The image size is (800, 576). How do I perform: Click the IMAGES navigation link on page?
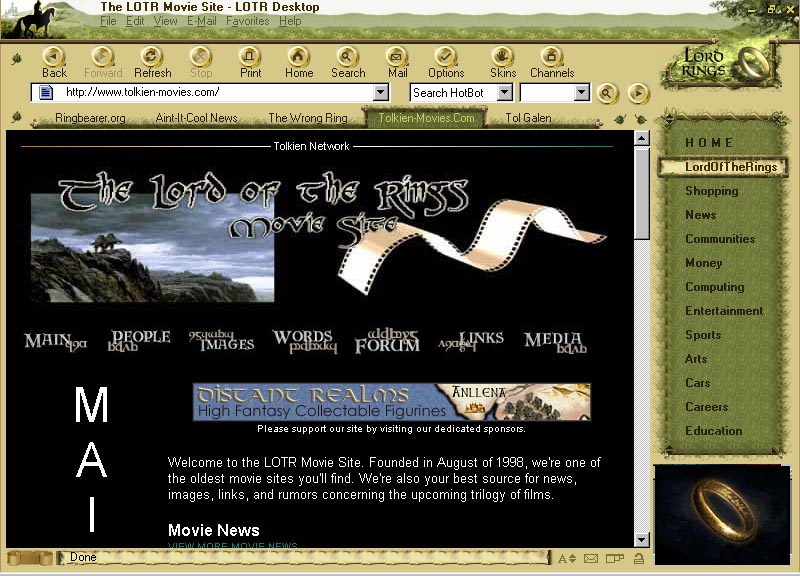(x=221, y=341)
